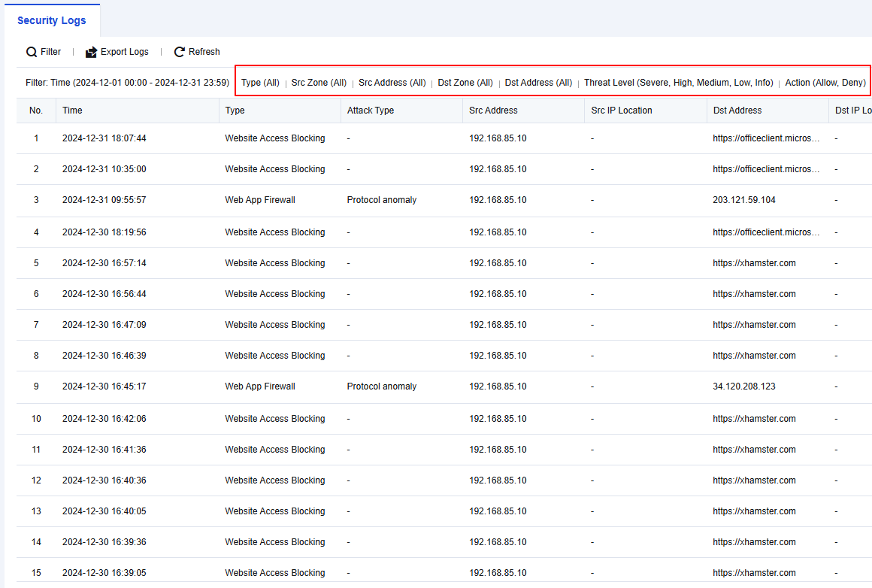Click destination IP 34.120.208.123

tap(744, 386)
